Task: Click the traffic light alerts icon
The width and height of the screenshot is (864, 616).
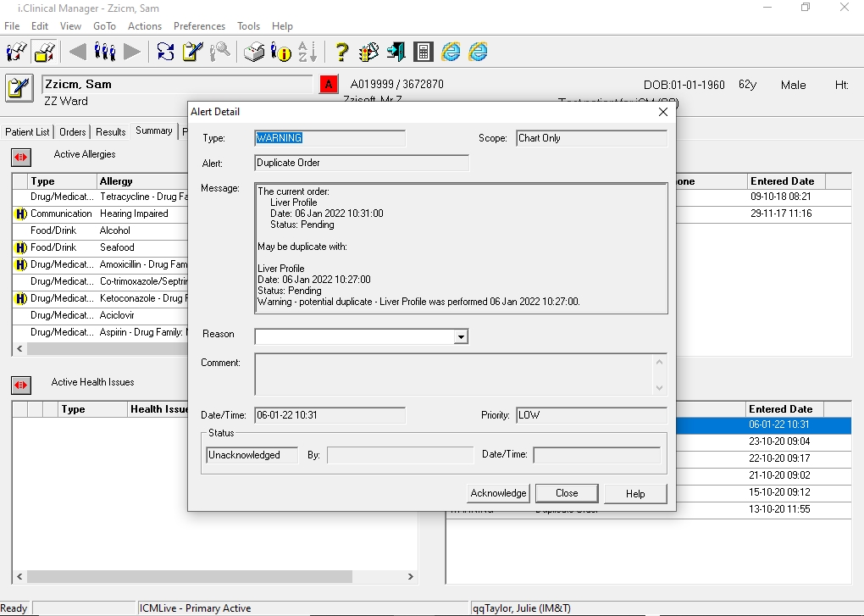Action: (x=368, y=52)
